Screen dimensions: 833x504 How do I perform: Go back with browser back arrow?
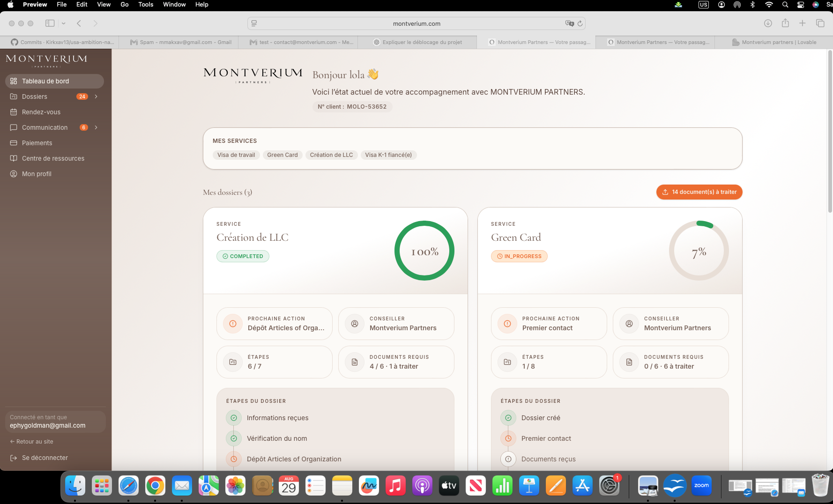[79, 23]
